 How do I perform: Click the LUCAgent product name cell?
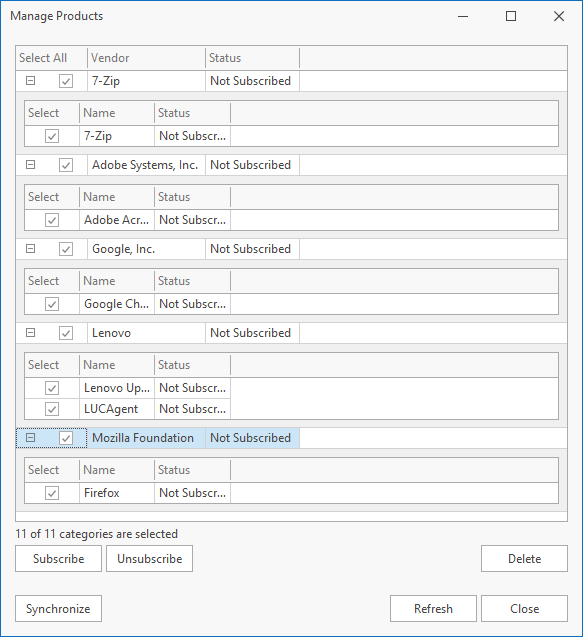(117, 409)
